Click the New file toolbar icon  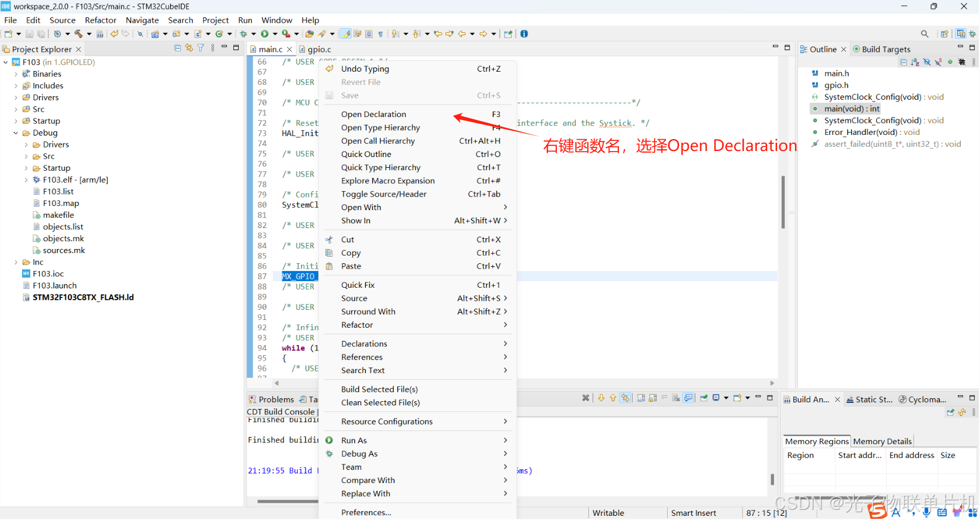(x=8, y=34)
